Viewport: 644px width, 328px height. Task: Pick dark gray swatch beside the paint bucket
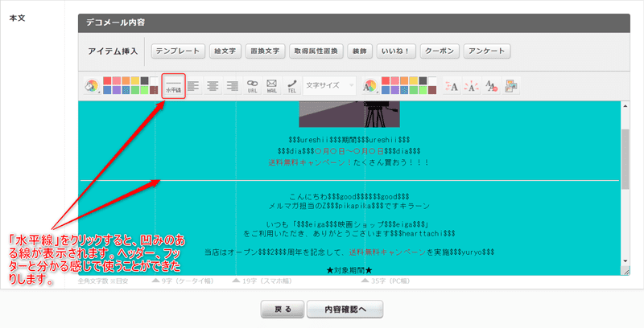pos(145,80)
